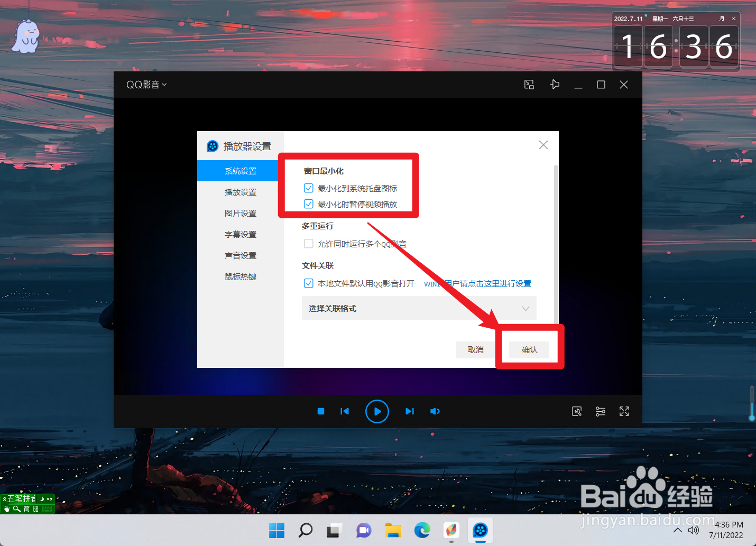Expand the 选择关联格式 section
Image resolution: width=756 pixels, height=546 pixels.
coord(419,308)
